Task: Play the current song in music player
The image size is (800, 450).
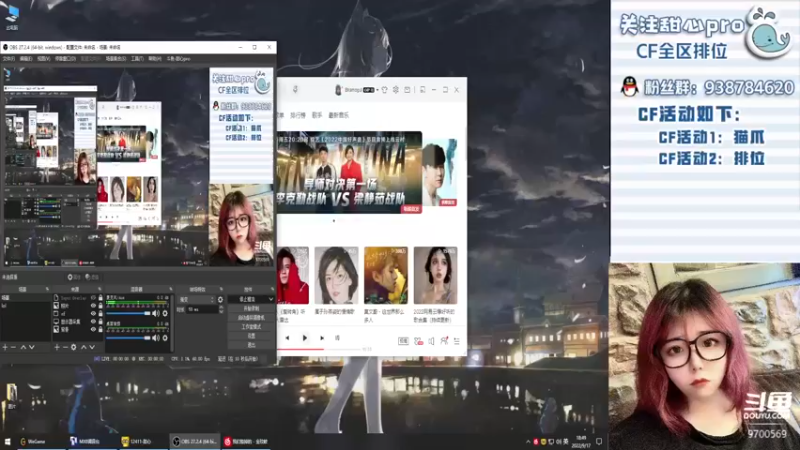Action: 305,338
